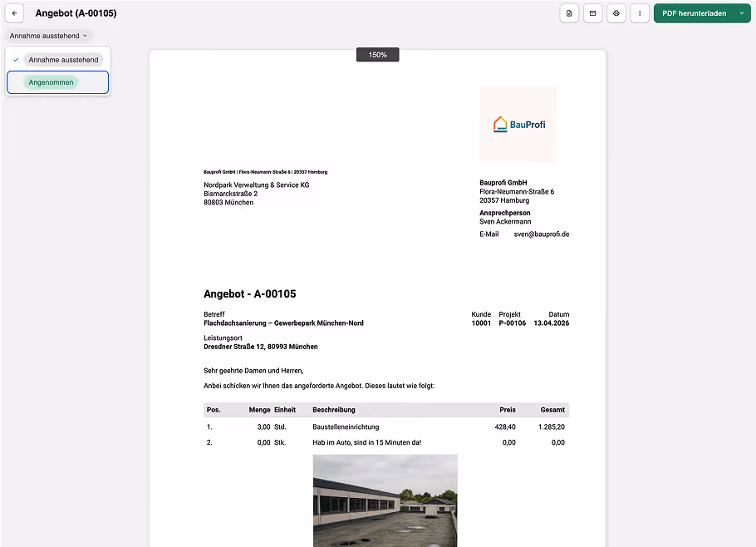The image size is (756, 547).
Task: Click the total '1.285,20' in the table
Action: point(551,427)
